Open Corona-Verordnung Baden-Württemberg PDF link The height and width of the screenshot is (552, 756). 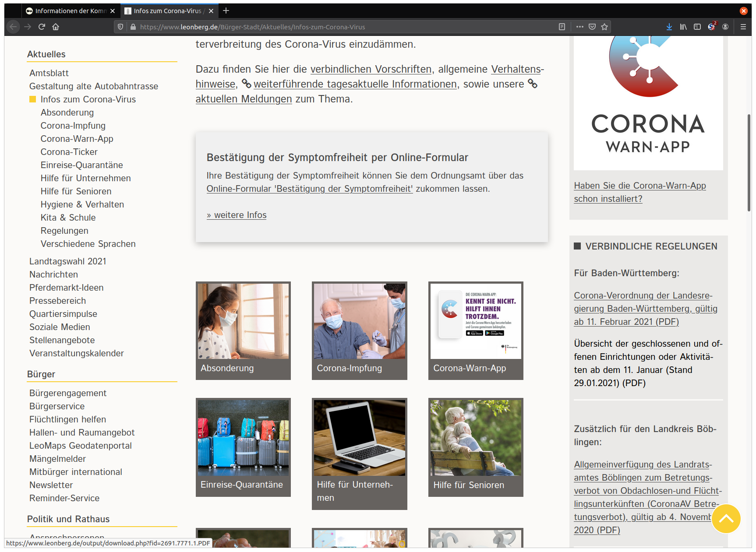coord(646,309)
